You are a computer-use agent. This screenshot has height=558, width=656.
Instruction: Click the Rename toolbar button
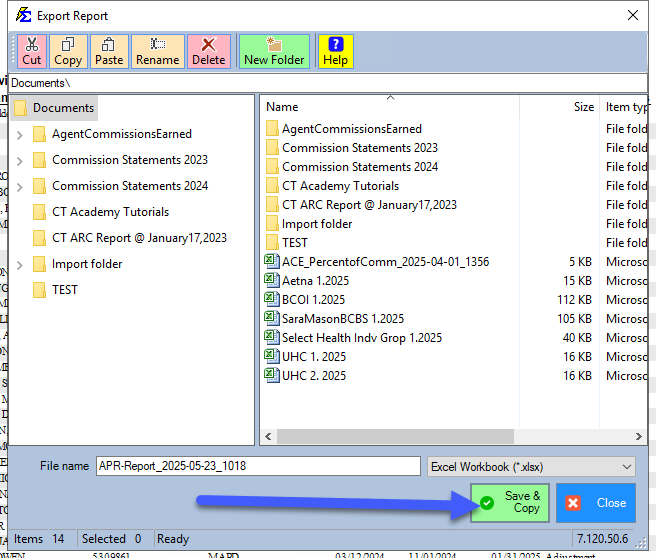(x=157, y=51)
